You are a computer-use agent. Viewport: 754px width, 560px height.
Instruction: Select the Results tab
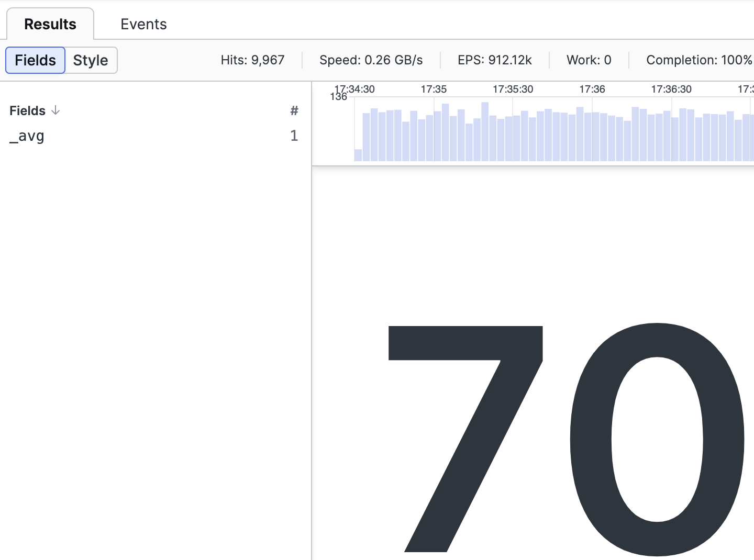(x=50, y=24)
